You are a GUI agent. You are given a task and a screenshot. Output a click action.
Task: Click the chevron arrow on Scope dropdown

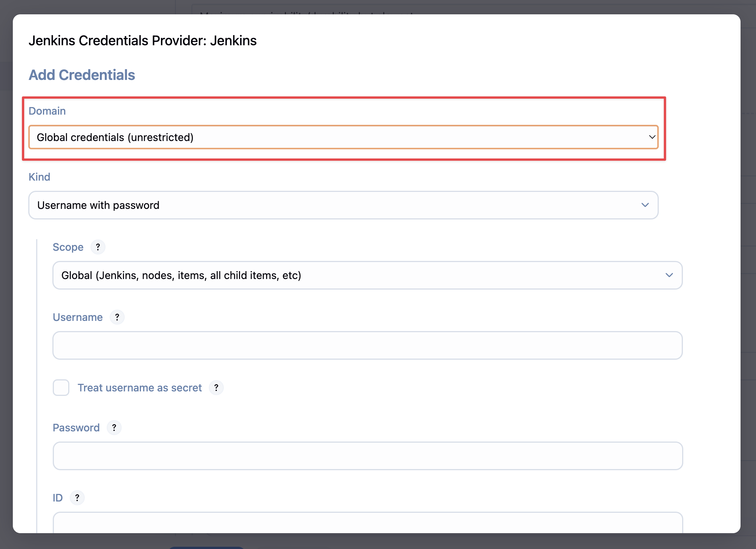click(x=669, y=275)
